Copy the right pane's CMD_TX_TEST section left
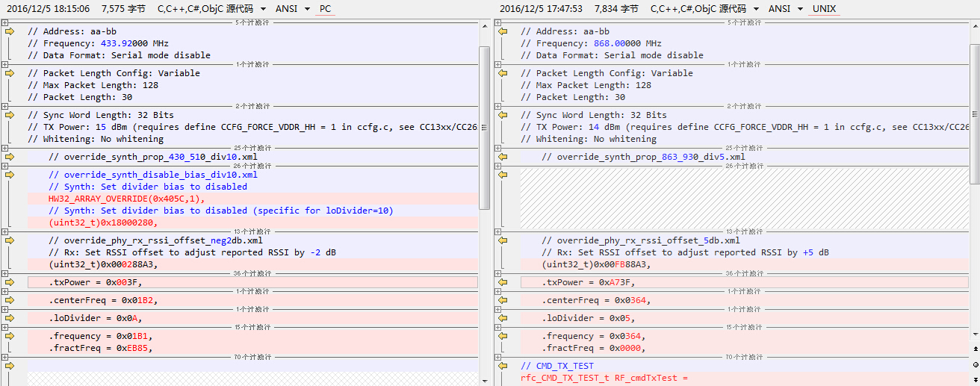 [503, 366]
